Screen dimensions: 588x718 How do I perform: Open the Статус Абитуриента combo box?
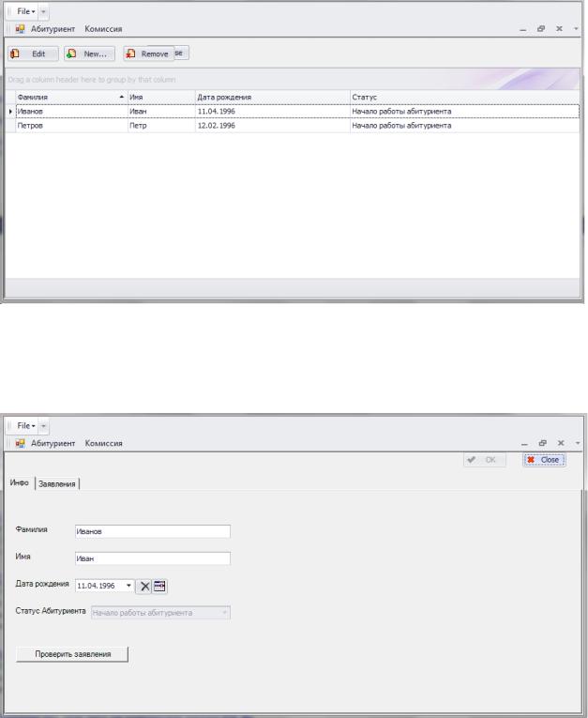(x=160, y=613)
